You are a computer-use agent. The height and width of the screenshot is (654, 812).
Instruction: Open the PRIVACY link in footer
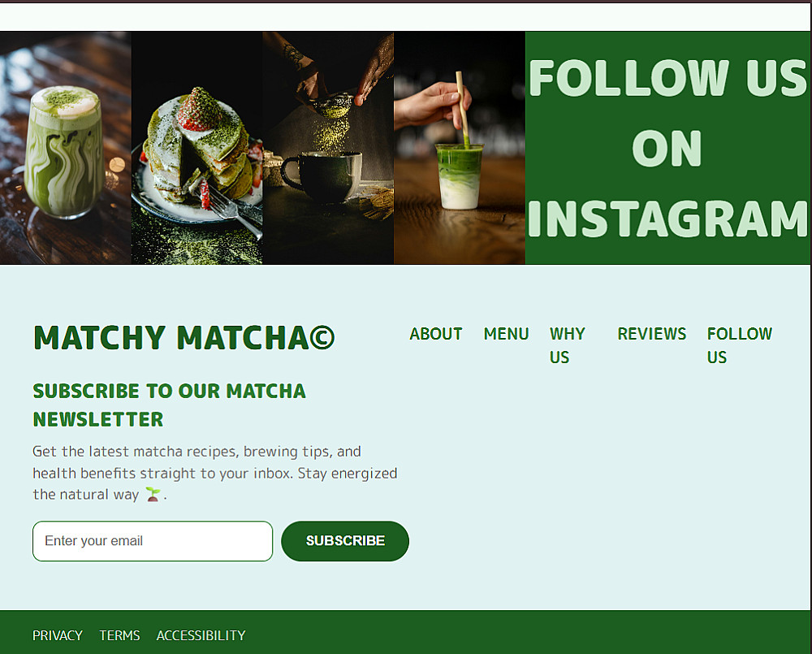point(58,635)
